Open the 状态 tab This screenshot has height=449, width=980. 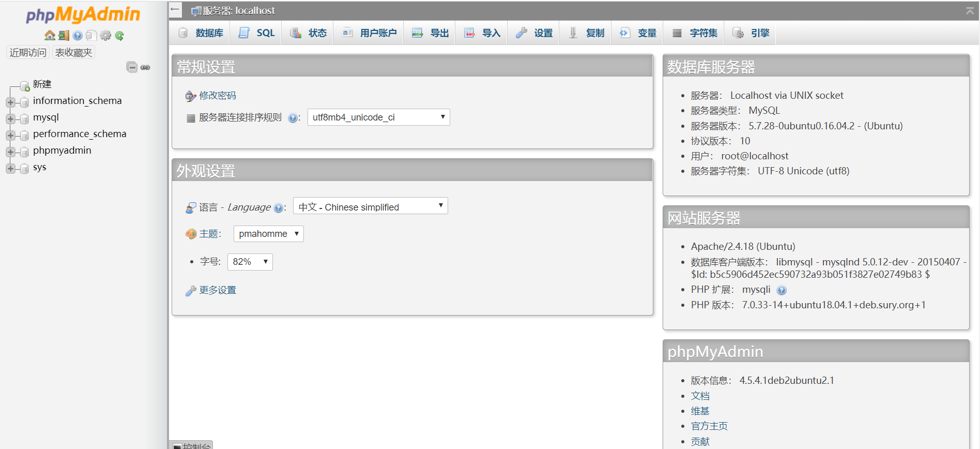point(308,33)
